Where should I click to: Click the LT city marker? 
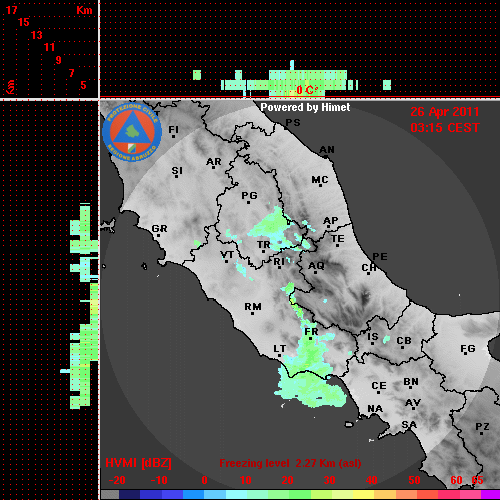click(279, 356)
